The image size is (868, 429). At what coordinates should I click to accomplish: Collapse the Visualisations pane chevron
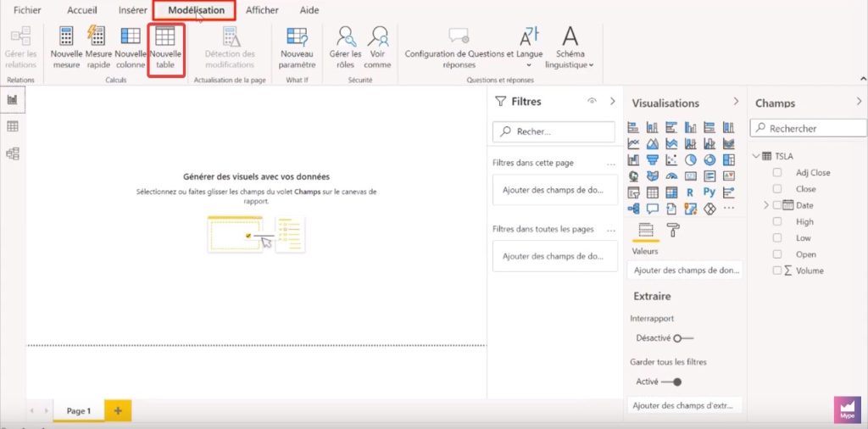point(736,101)
